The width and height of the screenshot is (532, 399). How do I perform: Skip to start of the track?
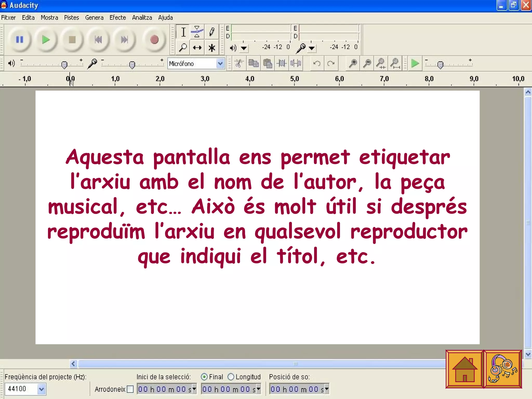click(x=98, y=40)
